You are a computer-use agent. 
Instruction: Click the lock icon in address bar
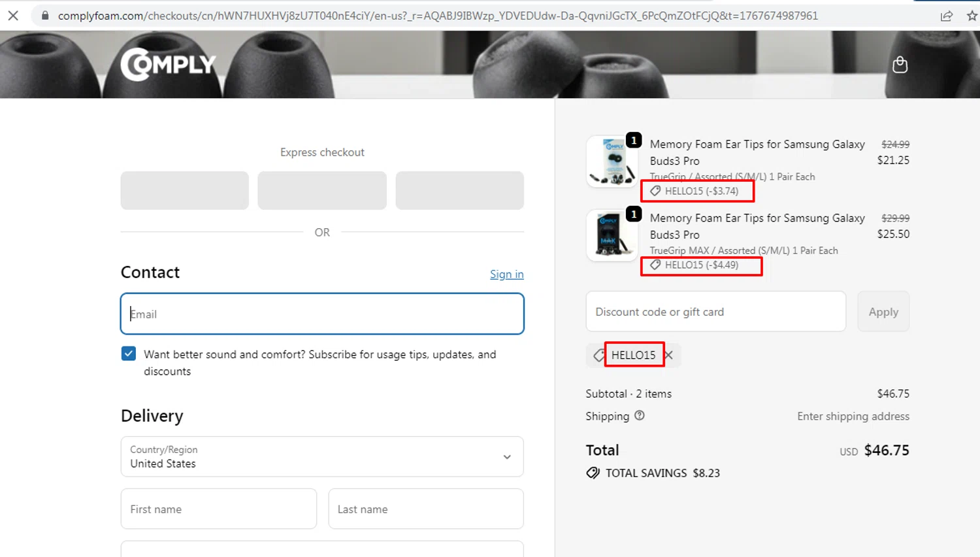pos(45,15)
